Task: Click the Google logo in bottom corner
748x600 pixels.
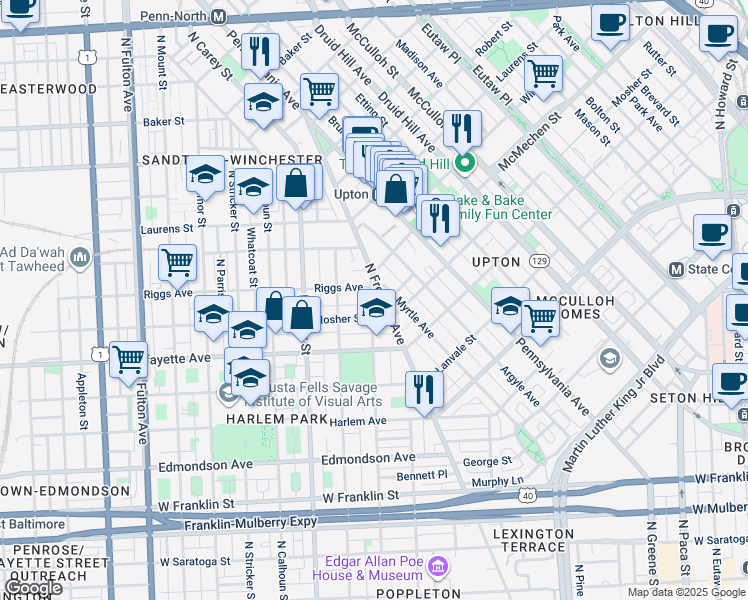Action: tap(33, 588)
